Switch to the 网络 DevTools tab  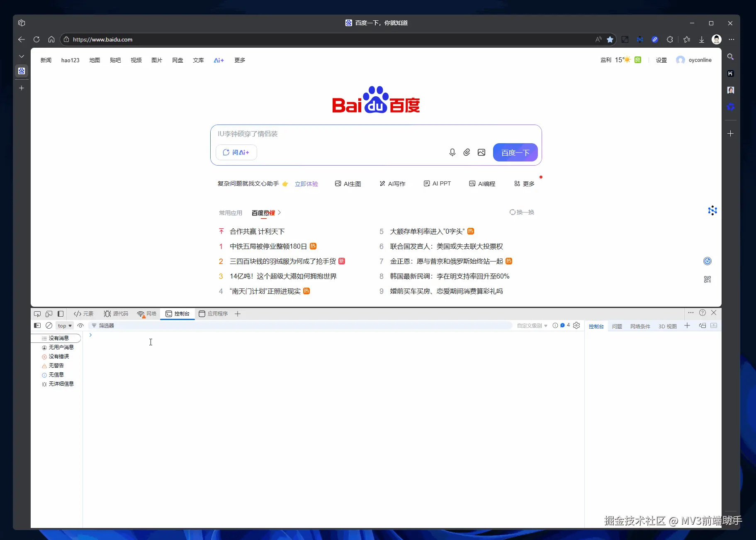pyautogui.click(x=147, y=314)
